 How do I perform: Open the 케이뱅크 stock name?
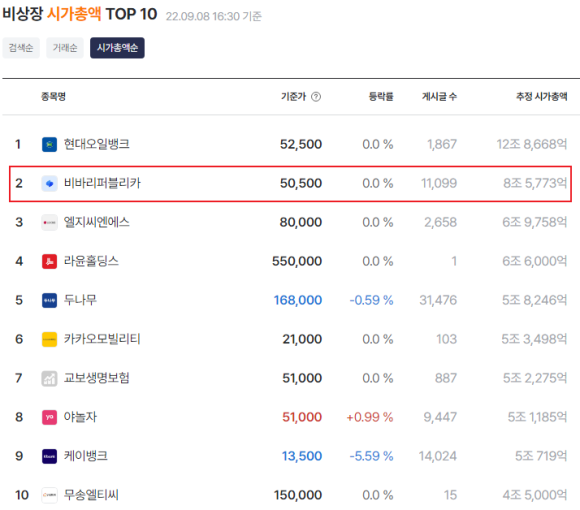tap(85, 456)
